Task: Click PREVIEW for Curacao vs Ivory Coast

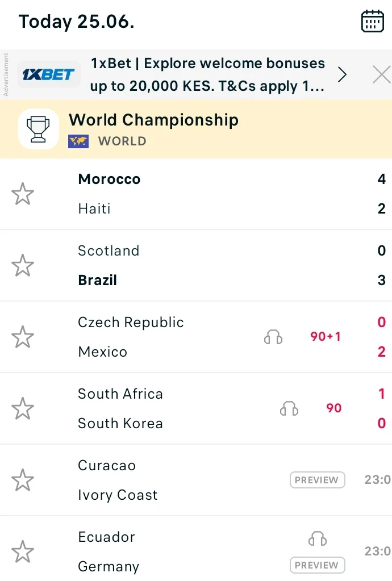Action: [318, 480]
